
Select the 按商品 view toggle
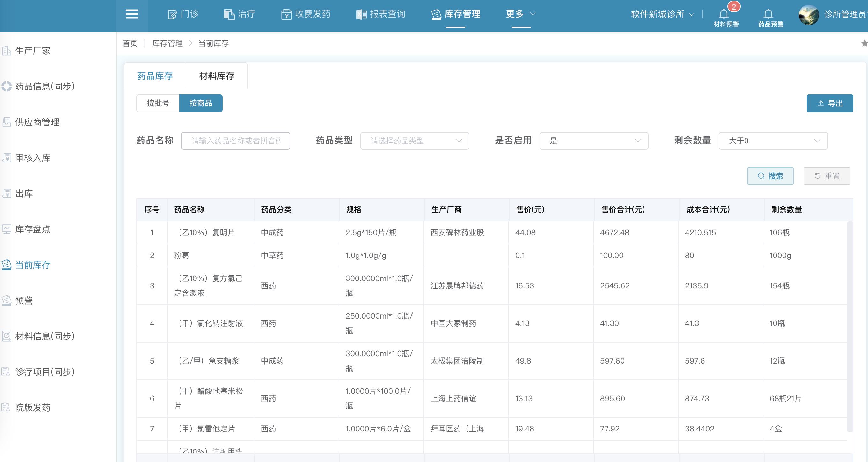click(x=201, y=103)
